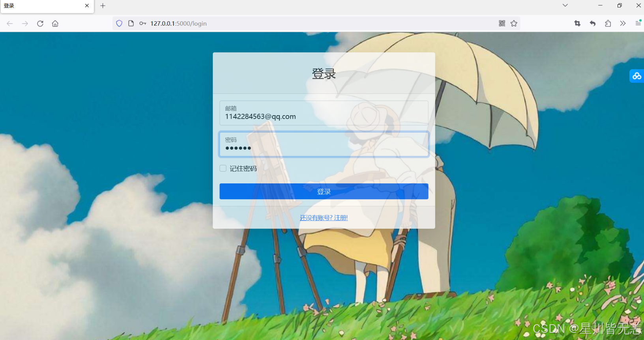Show more tools double chevron
Image resolution: width=644 pixels, height=340 pixels.
pyautogui.click(x=623, y=24)
